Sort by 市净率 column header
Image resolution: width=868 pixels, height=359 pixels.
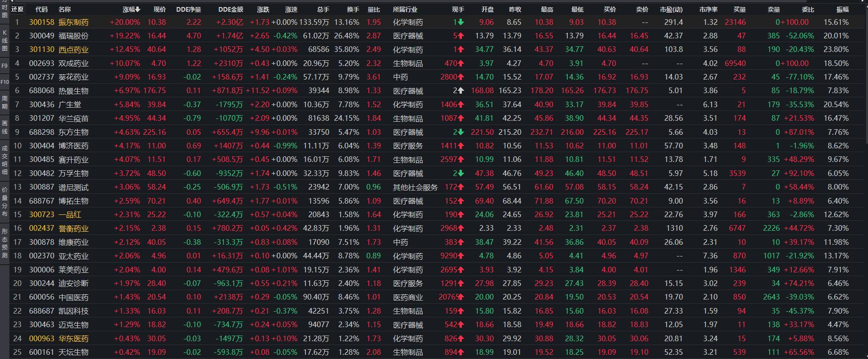click(708, 9)
